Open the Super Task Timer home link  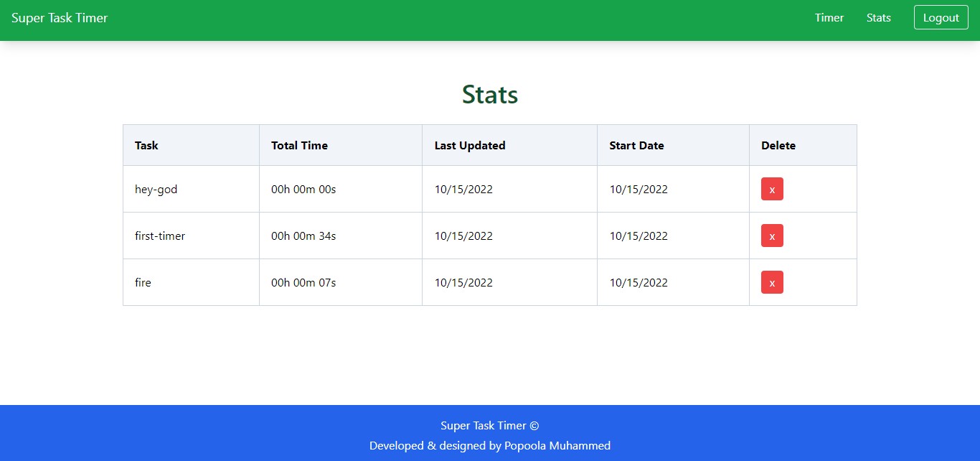coord(60,17)
